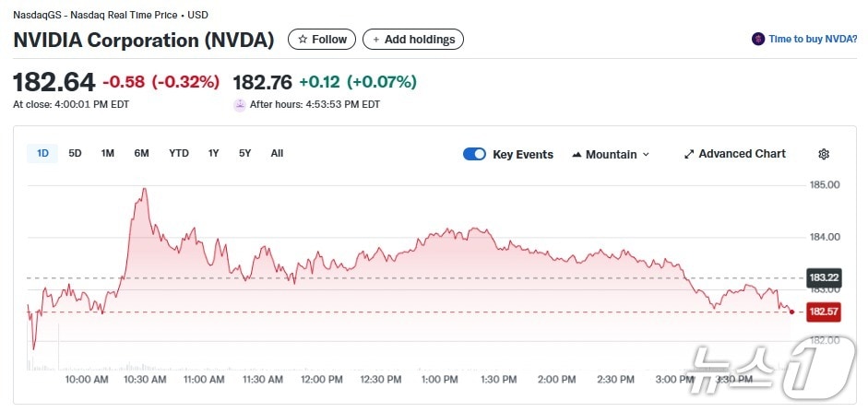Click the Advanced Chart expand icon

pyautogui.click(x=689, y=154)
